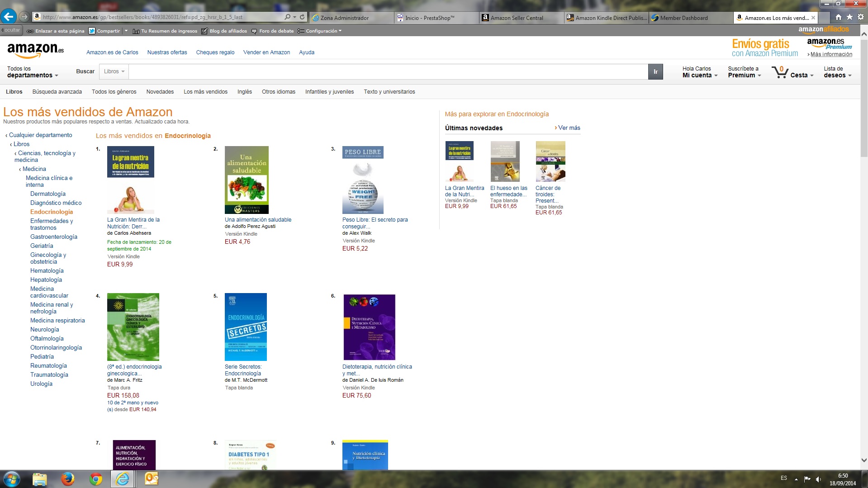The width and height of the screenshot is (868, 488).
Task: Go up to Cualquier departamento
Action: click(x=40, y=135)
